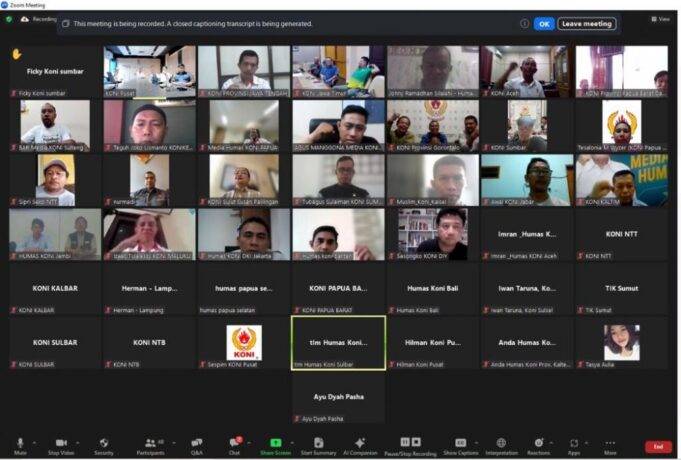
Task: Click the Leave meeting button
Action: (587, 24)
